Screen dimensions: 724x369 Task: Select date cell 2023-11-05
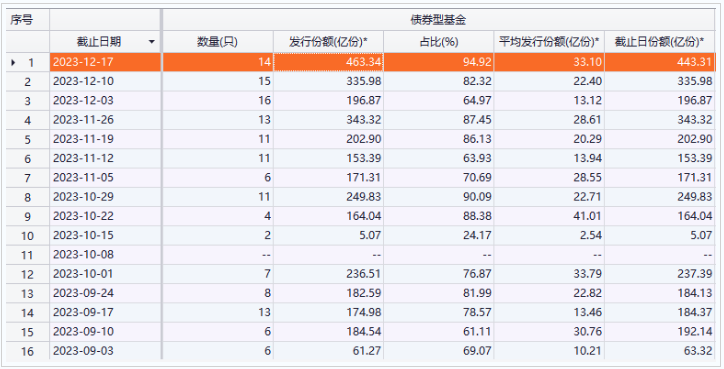(x=105, y=178)
